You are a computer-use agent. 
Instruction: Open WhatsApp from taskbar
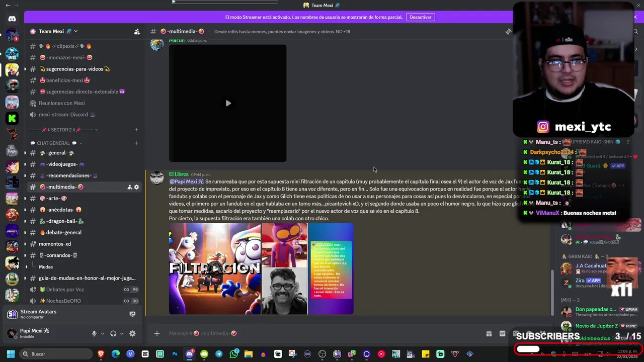coord(233,354)
